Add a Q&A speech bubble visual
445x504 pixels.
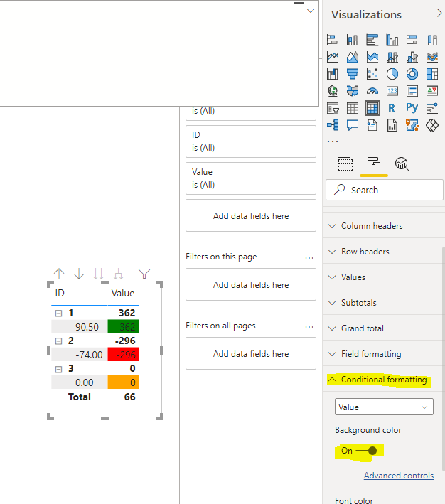(353, 124)
